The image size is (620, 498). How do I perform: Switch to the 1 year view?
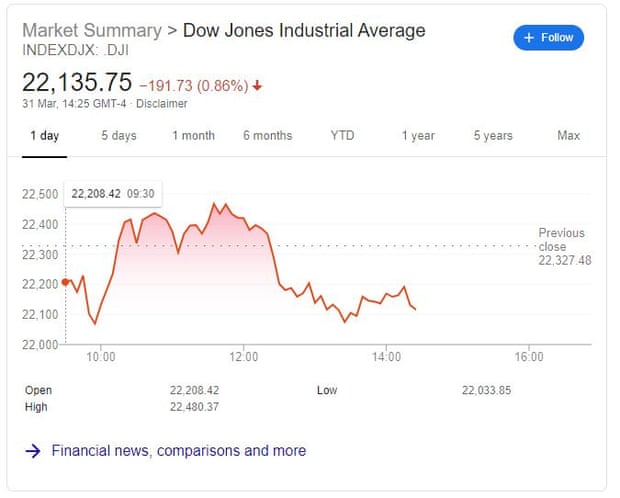[418, 136]
